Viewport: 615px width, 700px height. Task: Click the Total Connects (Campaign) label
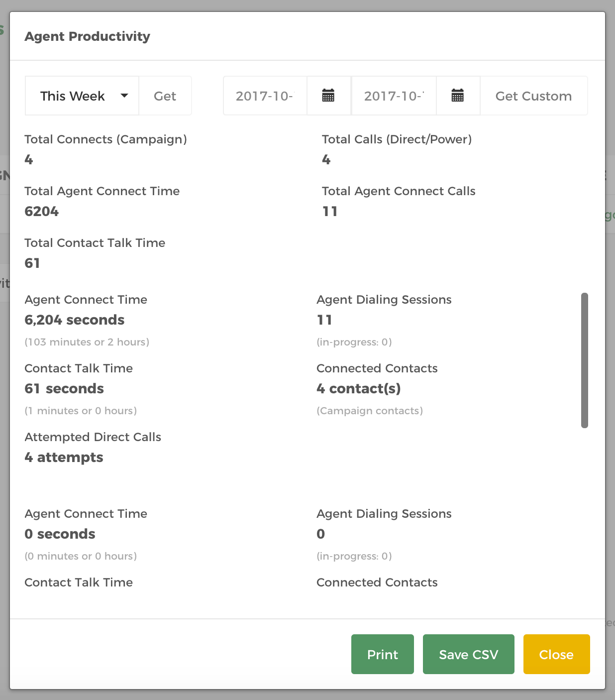click(106, 139)
